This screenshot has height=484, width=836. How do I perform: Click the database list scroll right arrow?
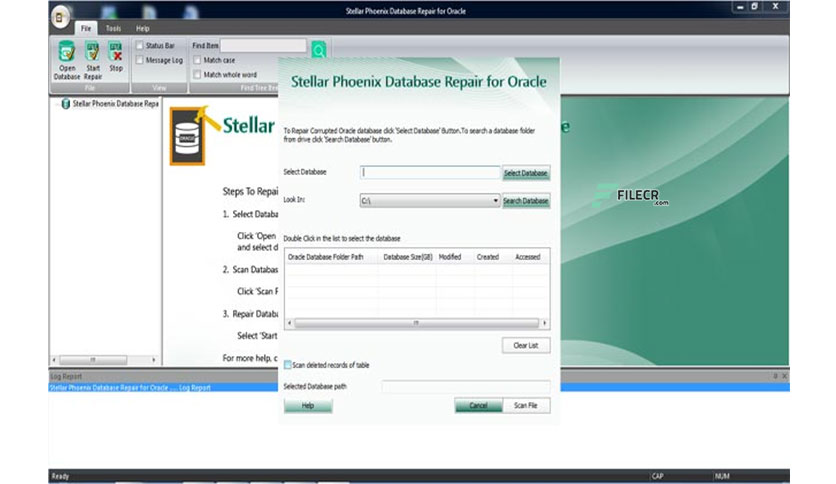tap(544, 323)
